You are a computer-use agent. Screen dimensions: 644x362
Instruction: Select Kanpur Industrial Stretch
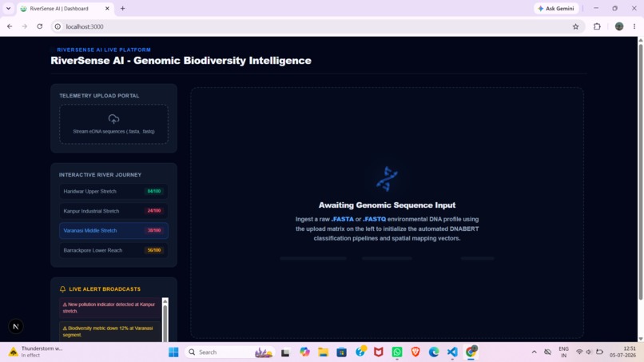113,211
